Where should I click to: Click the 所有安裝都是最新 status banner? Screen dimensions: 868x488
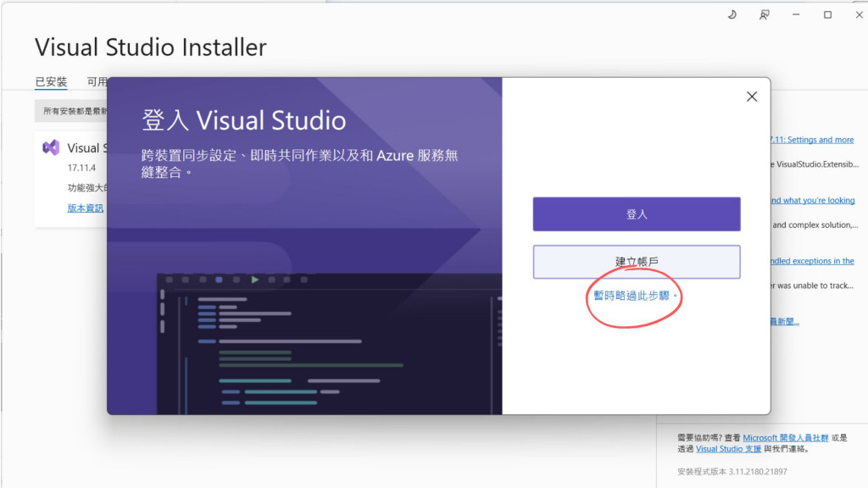[71, 111]
